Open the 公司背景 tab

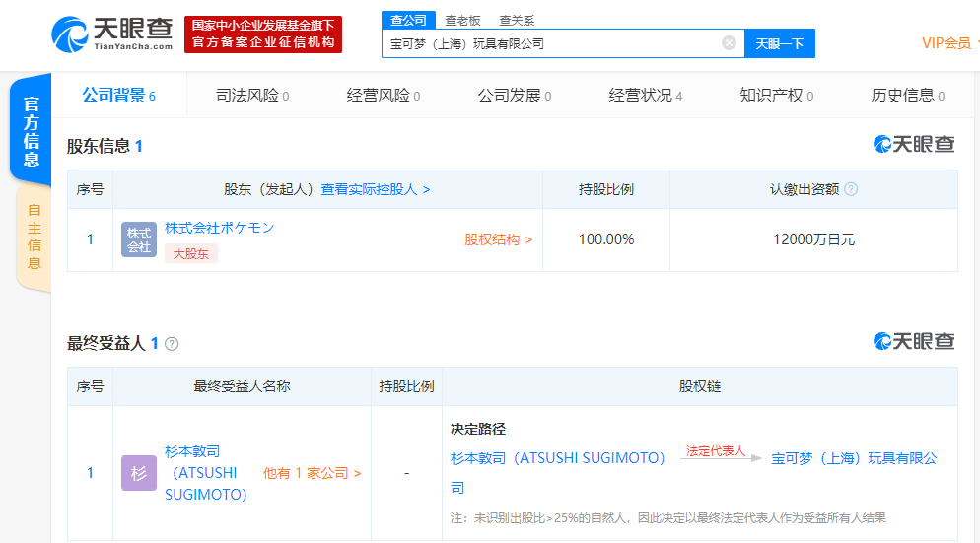118,95
